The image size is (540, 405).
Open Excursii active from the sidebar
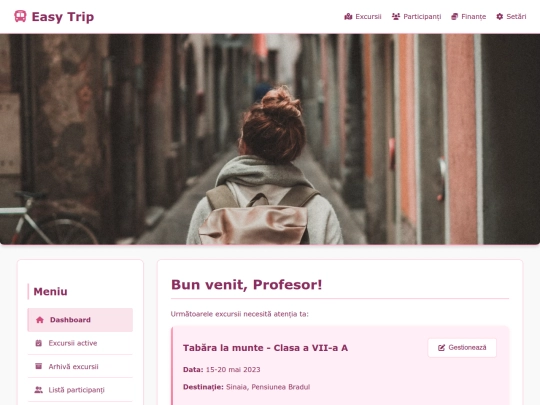80,343
